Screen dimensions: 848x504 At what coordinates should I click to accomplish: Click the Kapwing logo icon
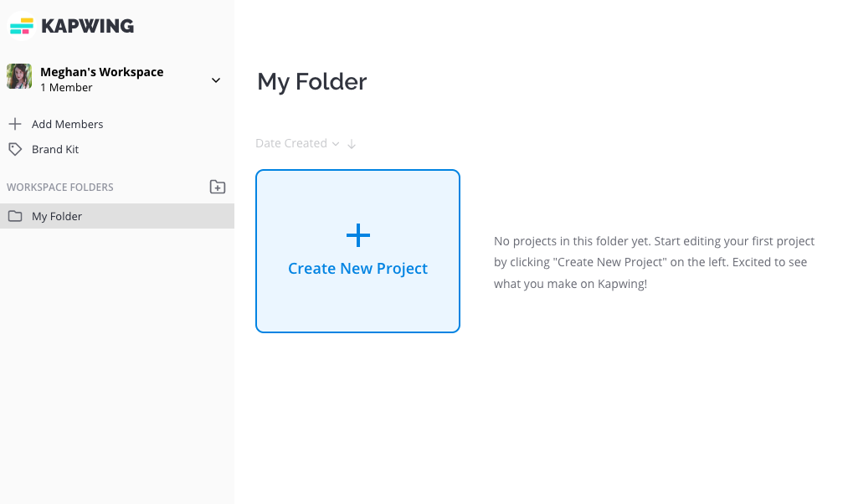22,26
